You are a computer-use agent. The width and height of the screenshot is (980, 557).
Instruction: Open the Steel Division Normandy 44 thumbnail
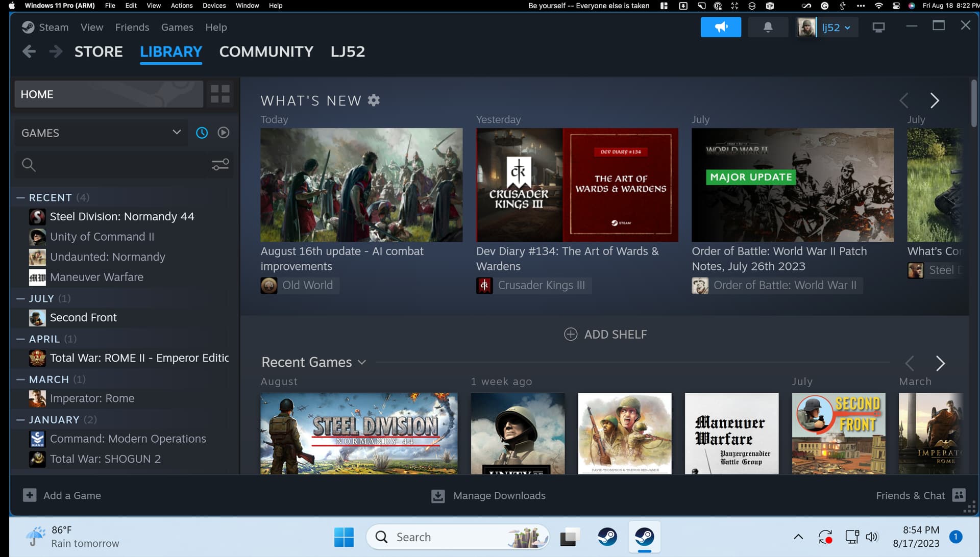tap(359, 433)
